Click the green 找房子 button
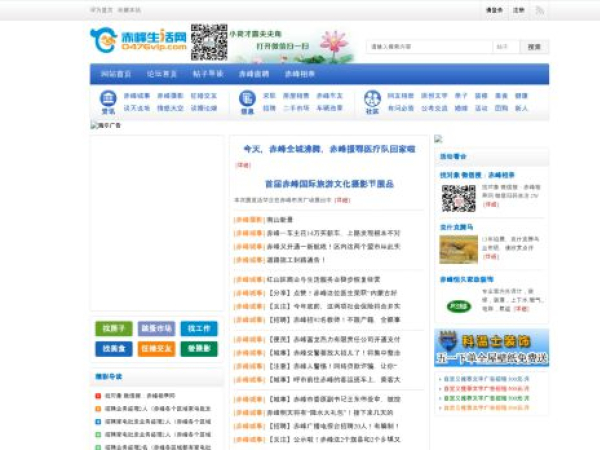The image size is (600, 450). (114, 328)
